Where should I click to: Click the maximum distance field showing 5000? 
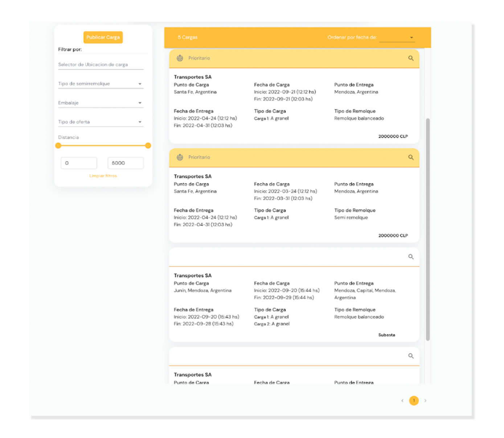click(x=125, y=163)
